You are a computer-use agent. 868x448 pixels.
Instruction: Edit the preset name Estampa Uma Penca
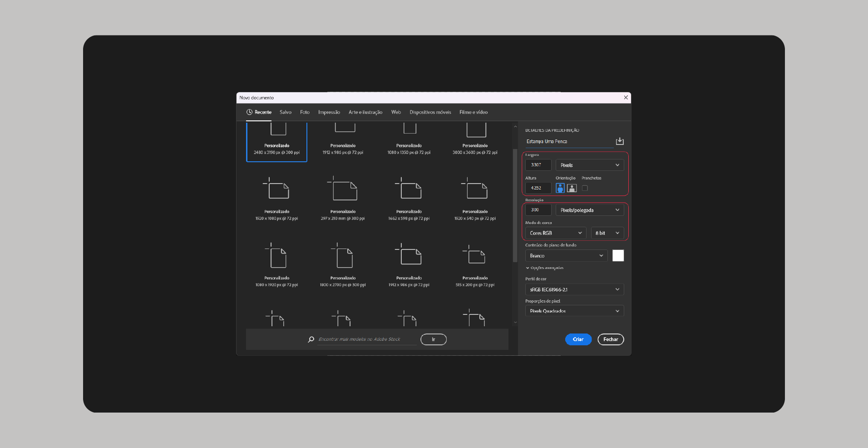(x=569, y=142)
